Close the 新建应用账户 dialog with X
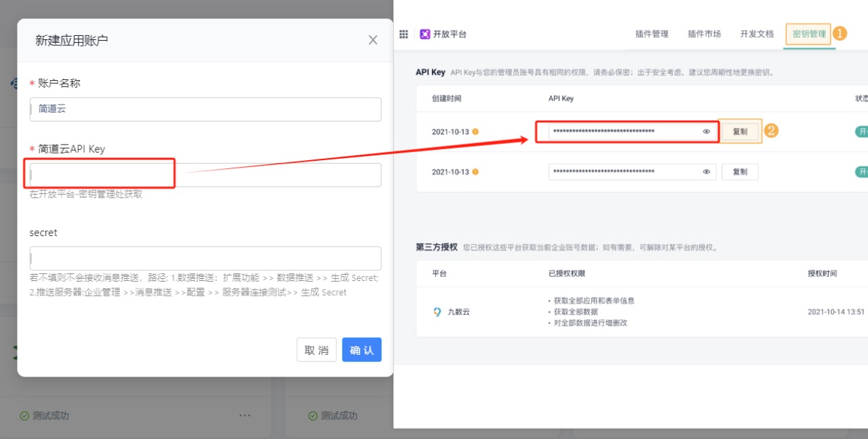 click(373, 40)
